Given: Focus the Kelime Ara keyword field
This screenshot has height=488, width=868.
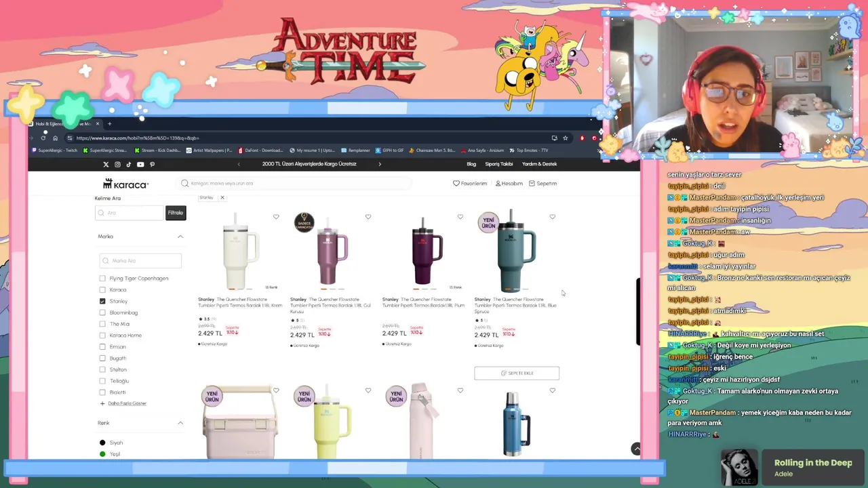Looking at the screenshot, I should [130, 213].
